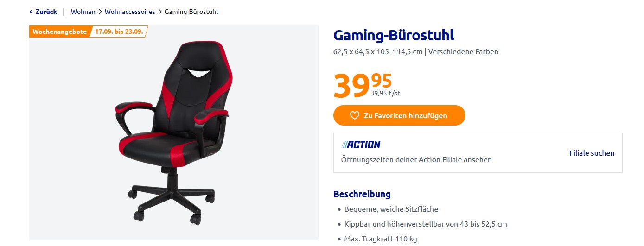
Task: Open the Wohnen breadcrumb category
Action: tap(83, 12)
